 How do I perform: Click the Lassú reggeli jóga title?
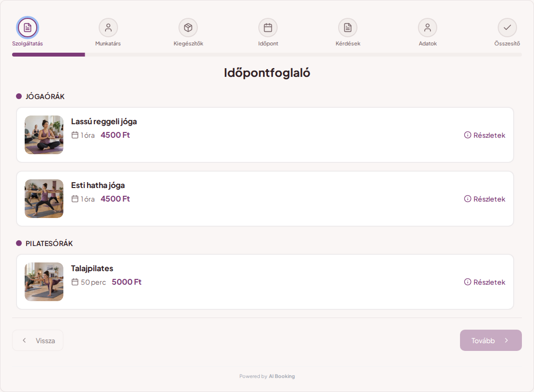coord(104,121)
